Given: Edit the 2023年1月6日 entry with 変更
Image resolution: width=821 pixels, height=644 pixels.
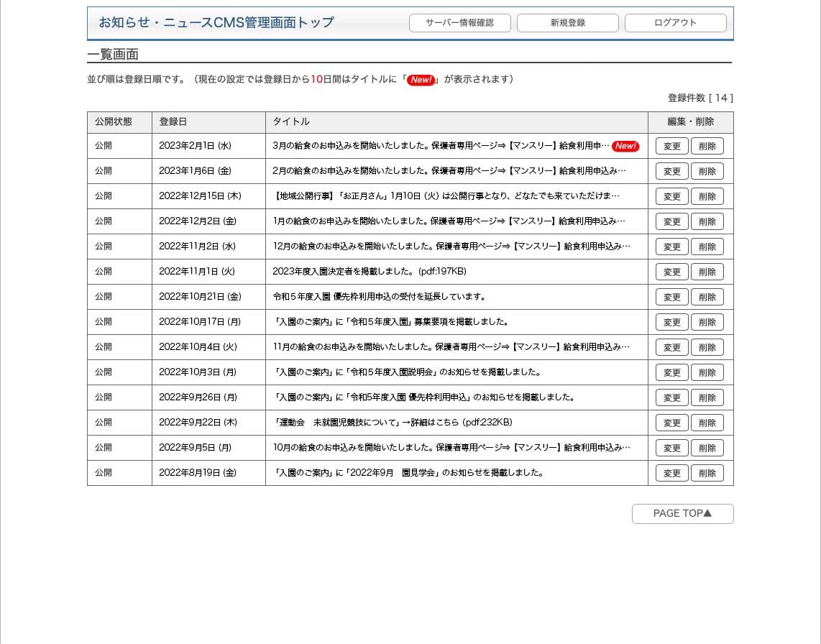Looking at the screenshot, I should (x=671, y=171).
